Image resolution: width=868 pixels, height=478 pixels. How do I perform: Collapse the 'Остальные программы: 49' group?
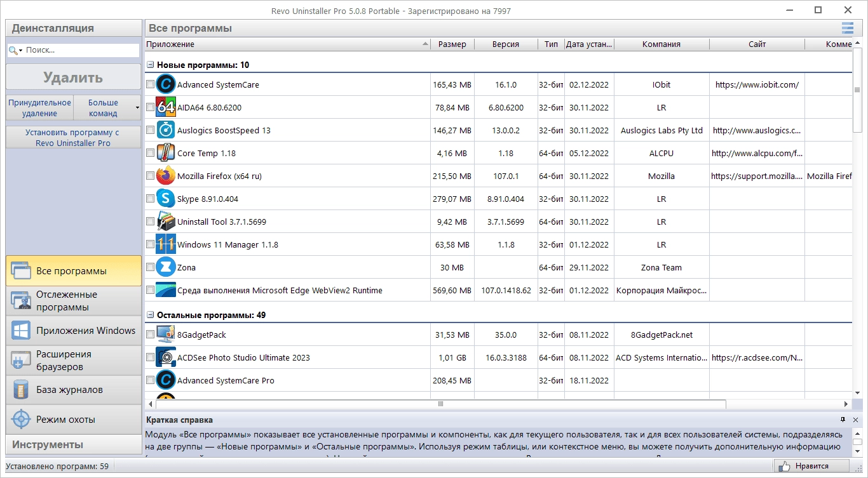coord(151,315)
